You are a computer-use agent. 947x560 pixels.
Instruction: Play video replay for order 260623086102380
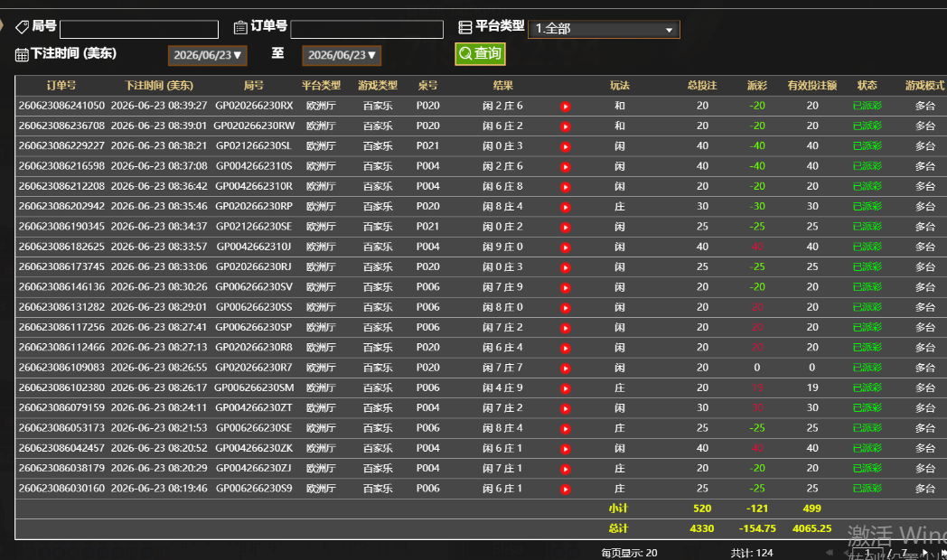(x=566, y=388)
